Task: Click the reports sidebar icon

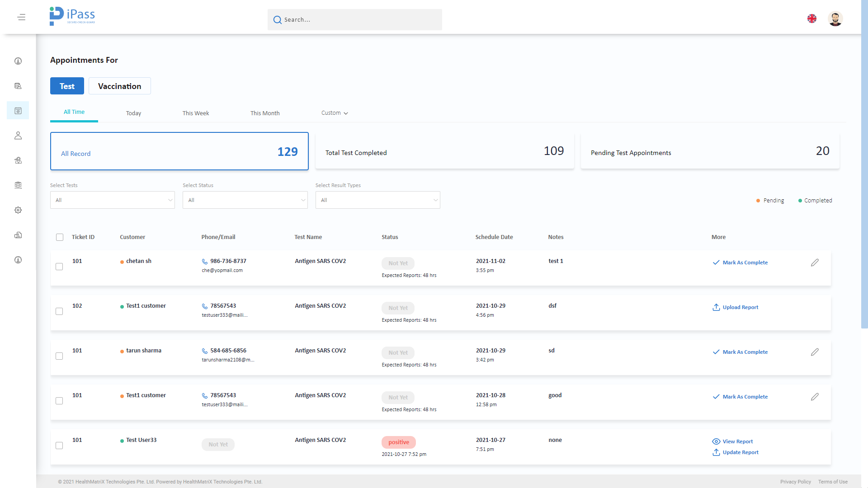Action: (x=18, y=235)
